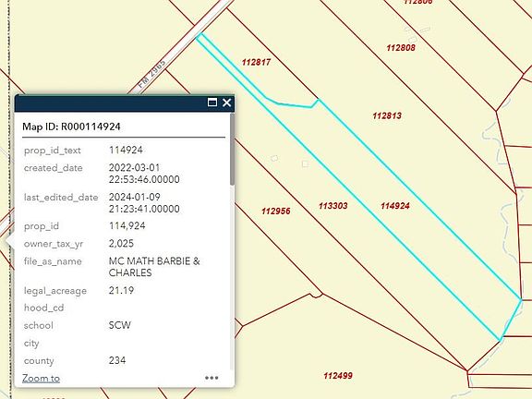The image size is (532, 399).
Task: Select parcel 112808 on the map
Action: click(x=401, y=47)
